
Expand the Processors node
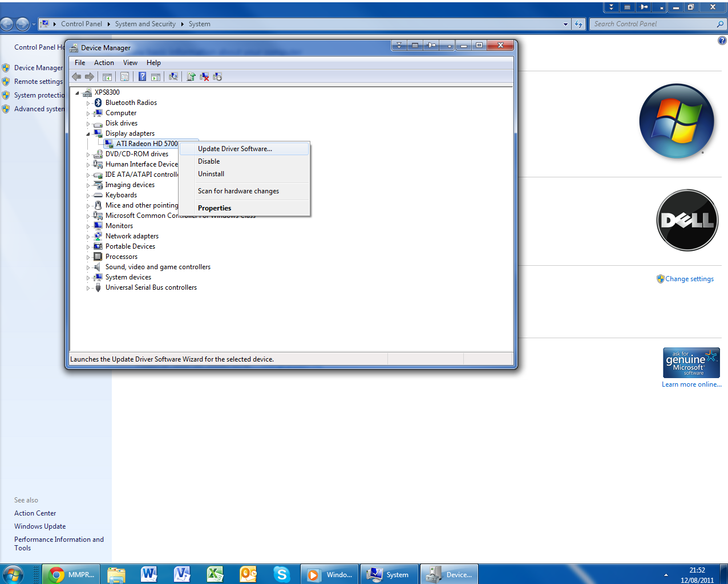[x=88, y=257]
